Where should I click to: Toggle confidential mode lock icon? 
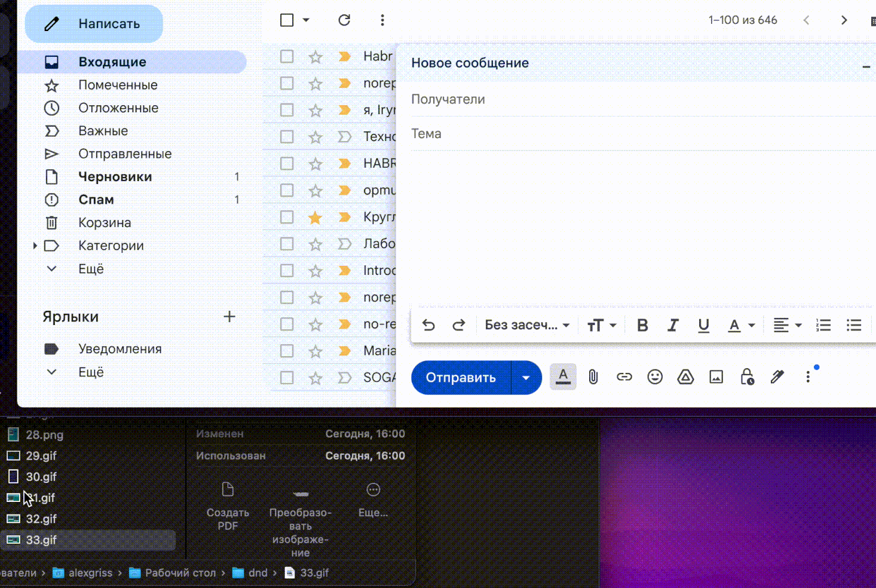746,377
